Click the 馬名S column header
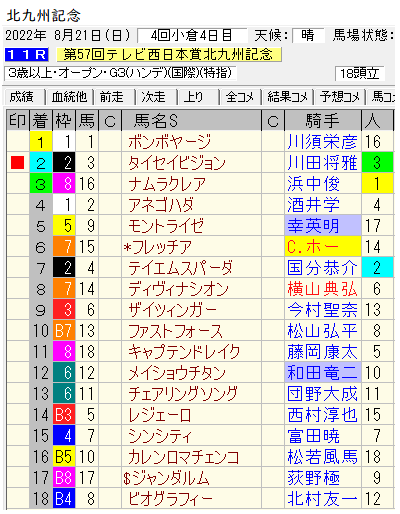 click(192, 121)
